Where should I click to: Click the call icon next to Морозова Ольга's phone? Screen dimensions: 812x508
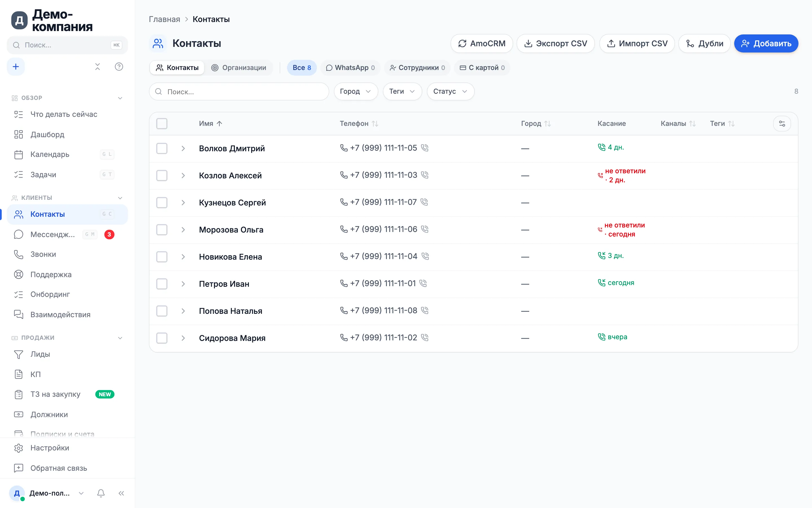424,229
